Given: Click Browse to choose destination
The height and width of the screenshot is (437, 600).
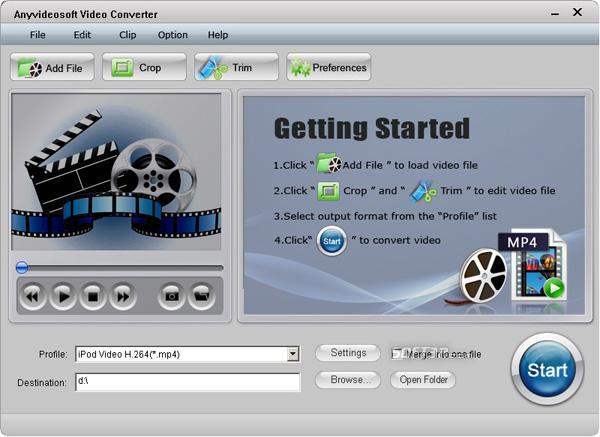Looking at the screenshot, I should point(348,380).
